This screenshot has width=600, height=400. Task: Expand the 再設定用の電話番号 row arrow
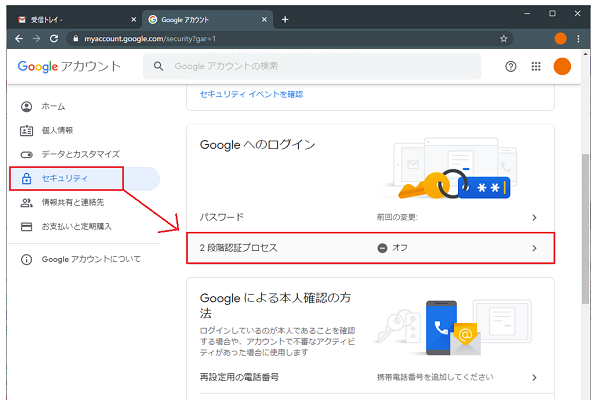coord(534,378)
